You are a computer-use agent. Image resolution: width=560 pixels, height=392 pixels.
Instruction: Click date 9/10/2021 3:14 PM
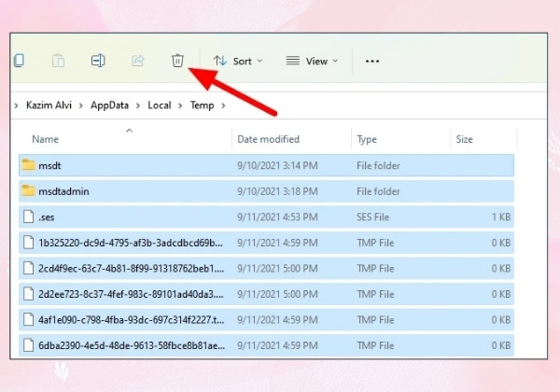coord(277,165)
